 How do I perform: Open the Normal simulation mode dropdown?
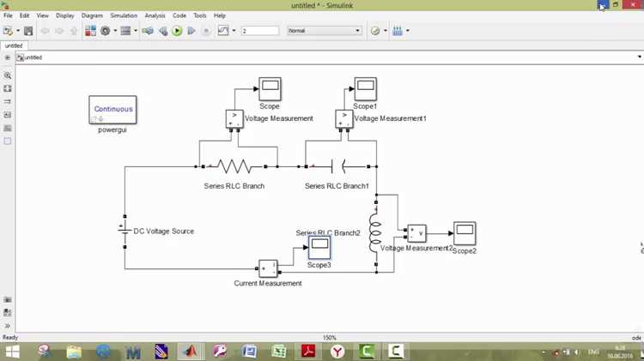tap(325, 31)
